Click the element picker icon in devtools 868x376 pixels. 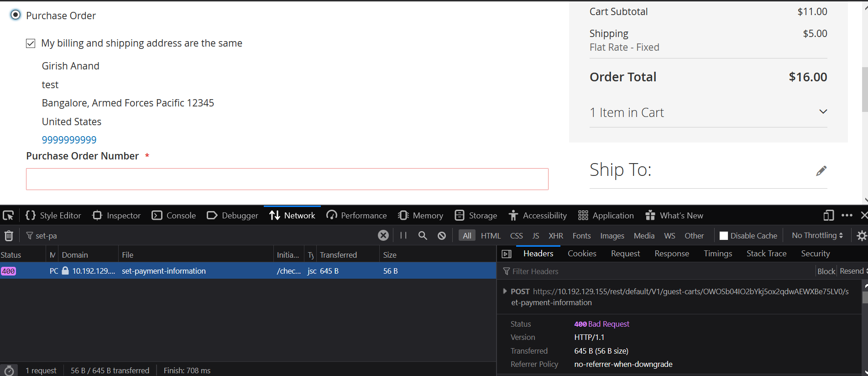[x=8, y=215]
